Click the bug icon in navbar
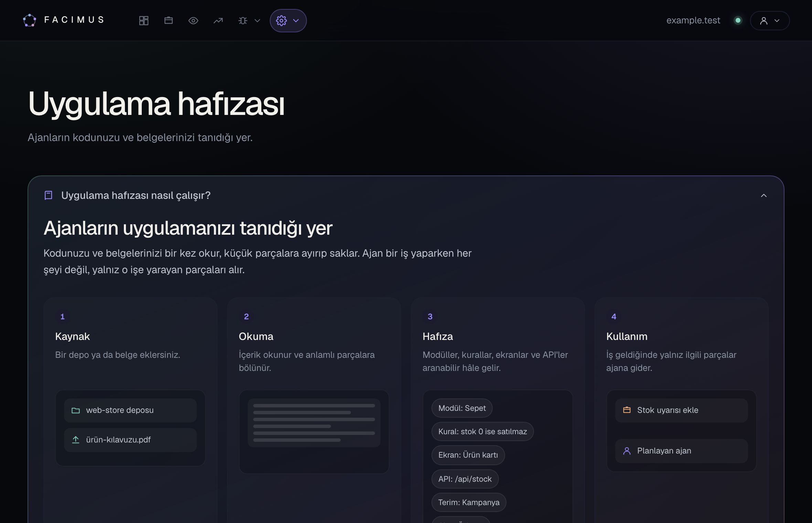The width and height of the screenshot is (812, 523). pos(243,21)
